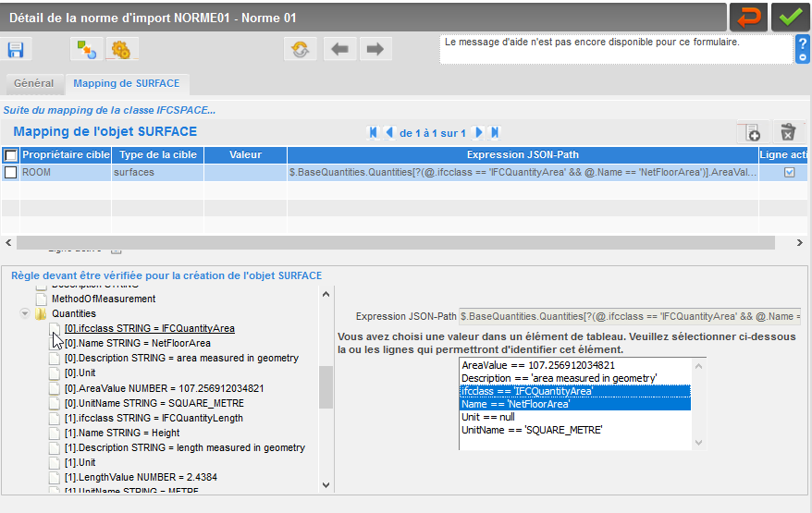The height and width of the screenshot is (513, 812).
Task: Select 'Unit == null' list line
Action: 575,417
